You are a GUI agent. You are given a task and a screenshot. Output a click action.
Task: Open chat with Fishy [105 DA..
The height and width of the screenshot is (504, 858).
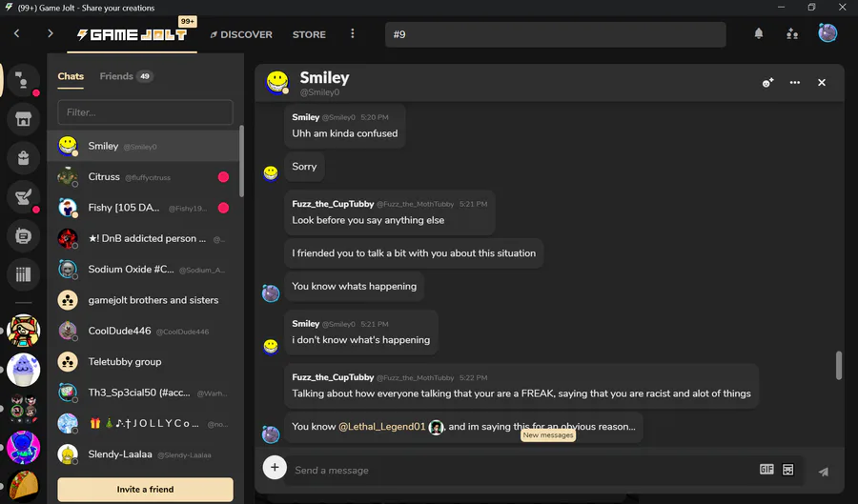[143, 208]
